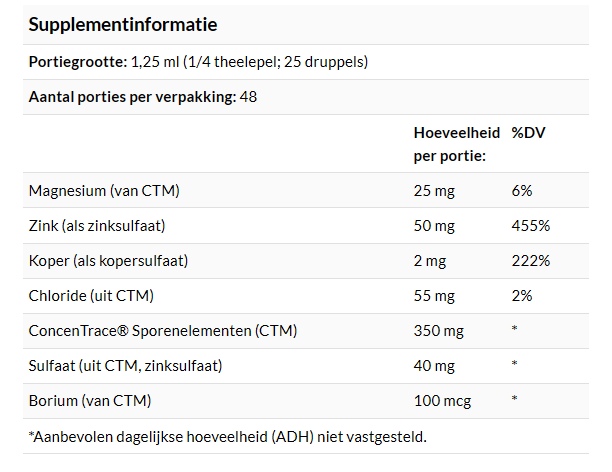
Task: Click the %DV column header
Action: (528, 133)
